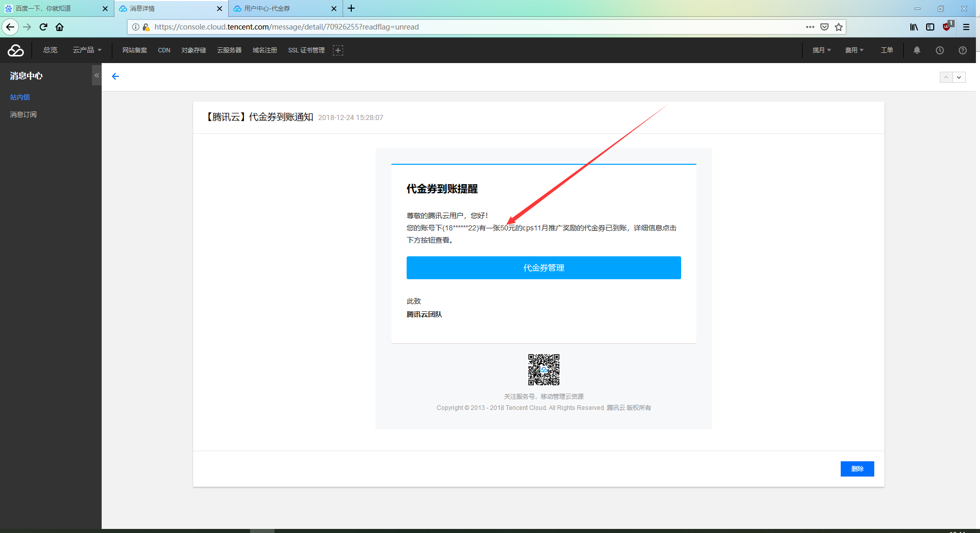
Task: Open 域名注册 in the console header
Action: 265,50
